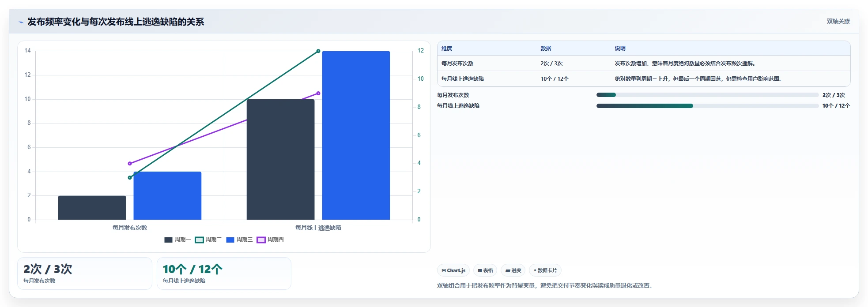The height and width of the screenshot is (307, 868).
Task: Click the table value 10个 / 12个
Action: [x=555, y=79]
